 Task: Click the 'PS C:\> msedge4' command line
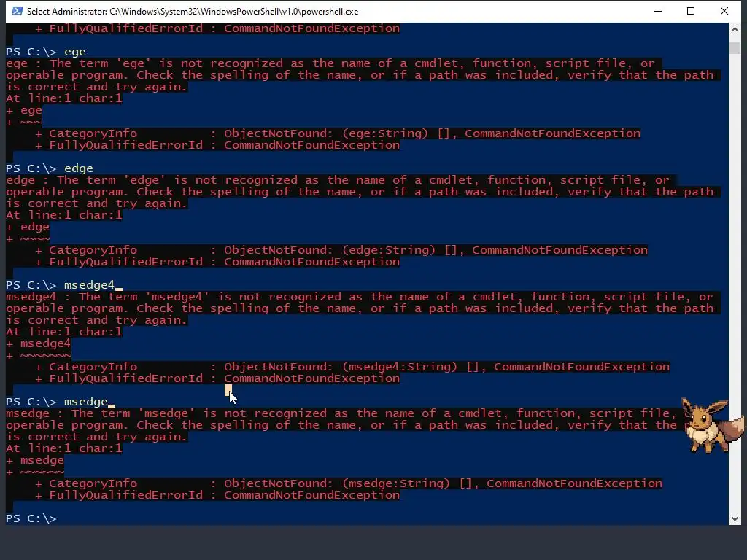click(x=61, y=285)
